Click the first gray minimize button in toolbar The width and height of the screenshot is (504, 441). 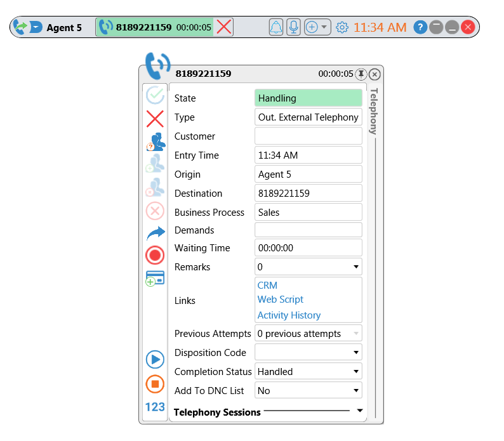436,27
